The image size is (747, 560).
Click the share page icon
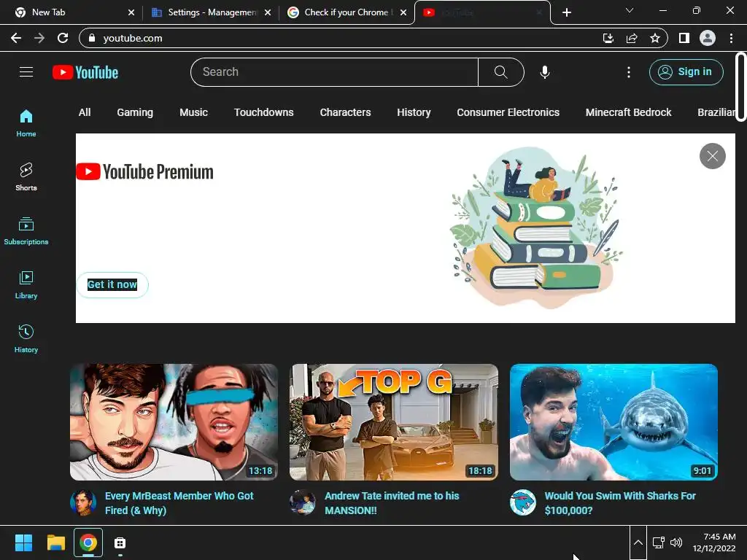coord(632,38)
